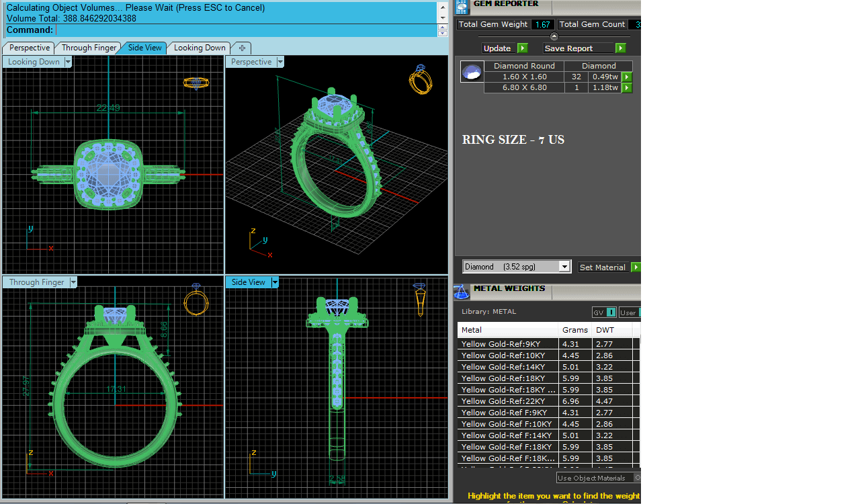Collapse the gem totals section arrow
The width and height of the screenshot is (856, 504).
[x=554, y=36]
